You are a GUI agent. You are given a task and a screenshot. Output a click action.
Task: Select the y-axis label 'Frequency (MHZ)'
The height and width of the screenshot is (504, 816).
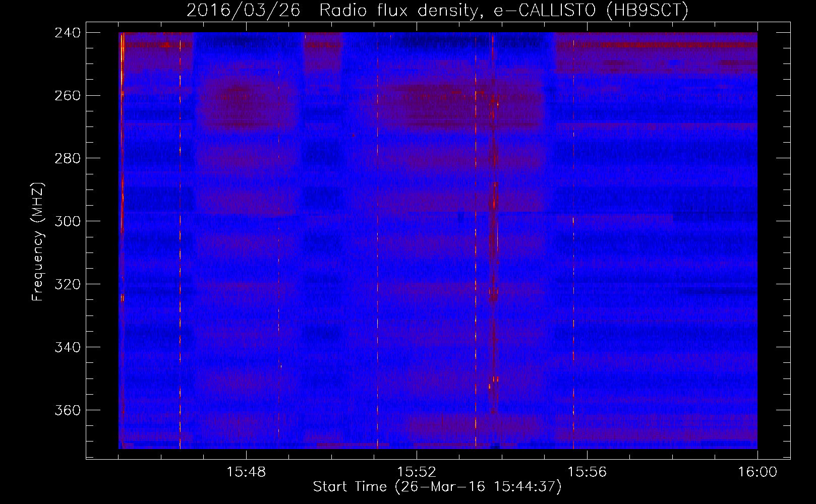click(38, 242)
